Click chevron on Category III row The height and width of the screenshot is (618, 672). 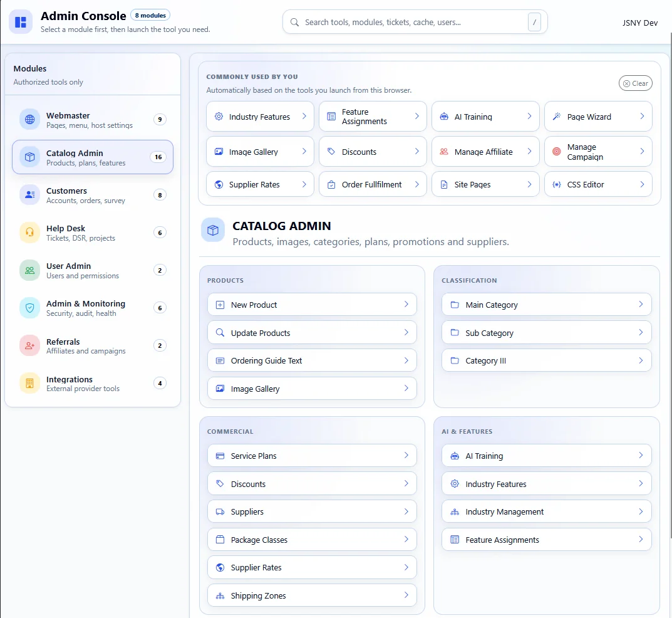click(x=641, y=360)
